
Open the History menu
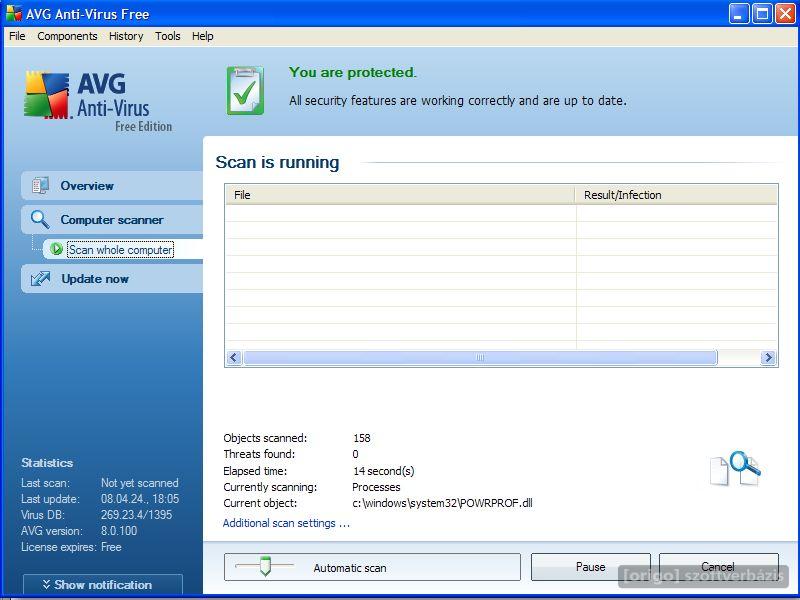pyautogui.click(x=126, y=36)
